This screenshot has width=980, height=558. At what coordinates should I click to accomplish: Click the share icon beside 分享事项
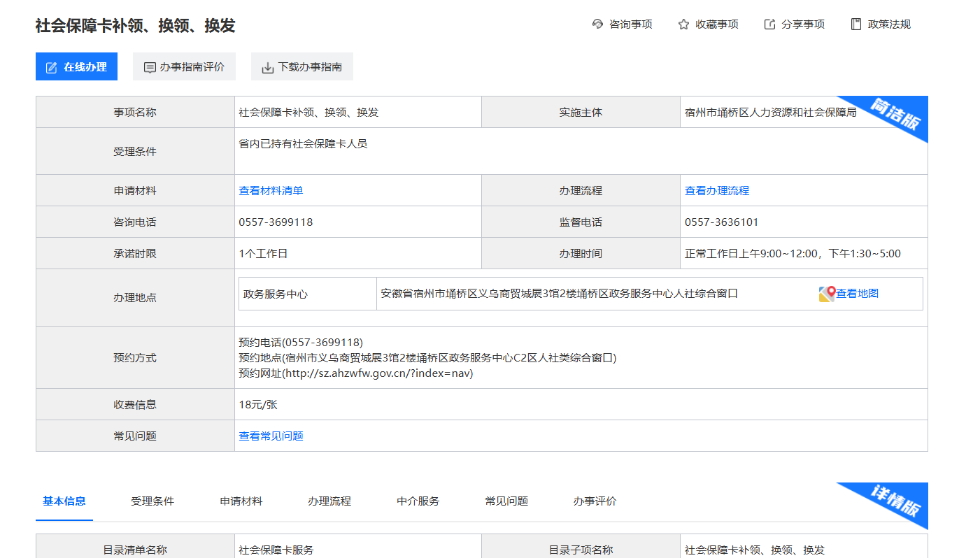[769, 24]
